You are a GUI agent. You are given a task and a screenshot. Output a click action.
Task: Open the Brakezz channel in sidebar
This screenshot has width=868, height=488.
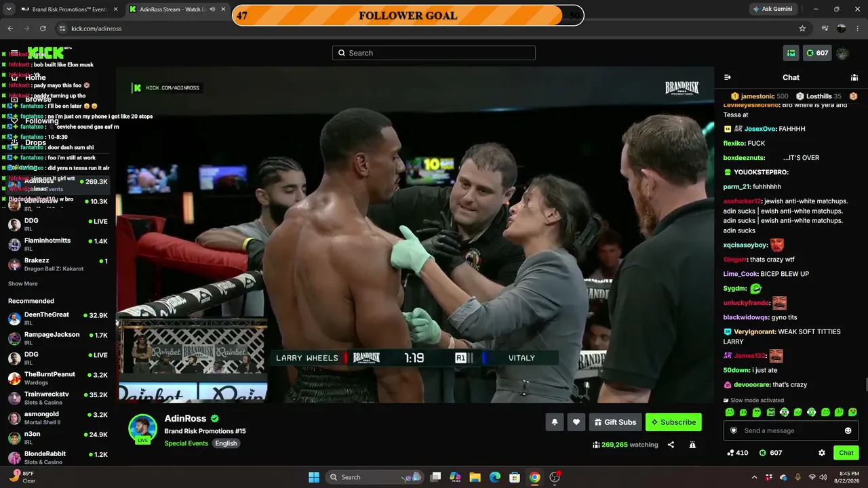pyautogui.click(x=58, y=264)
